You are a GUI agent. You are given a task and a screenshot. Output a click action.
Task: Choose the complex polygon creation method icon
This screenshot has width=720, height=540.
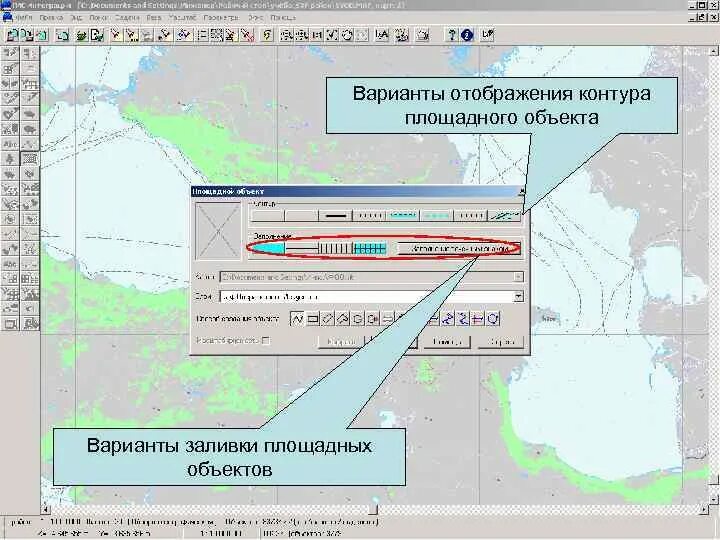click(343, 318)
